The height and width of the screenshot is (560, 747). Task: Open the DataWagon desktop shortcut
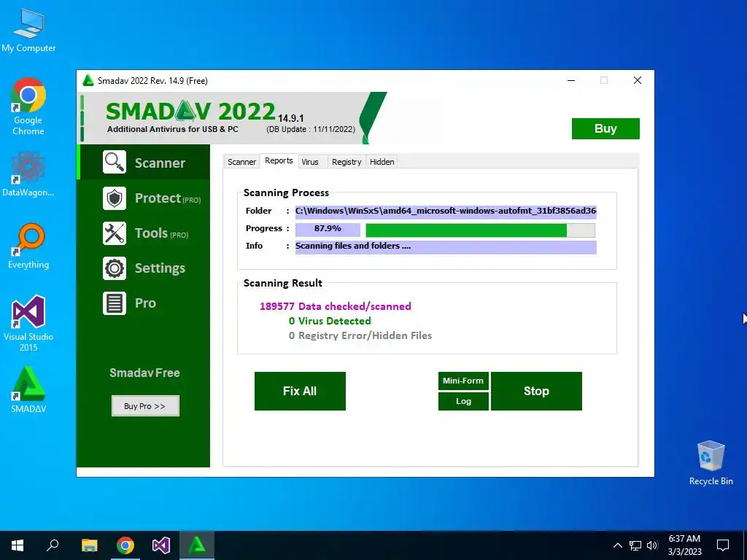point(28,174)
